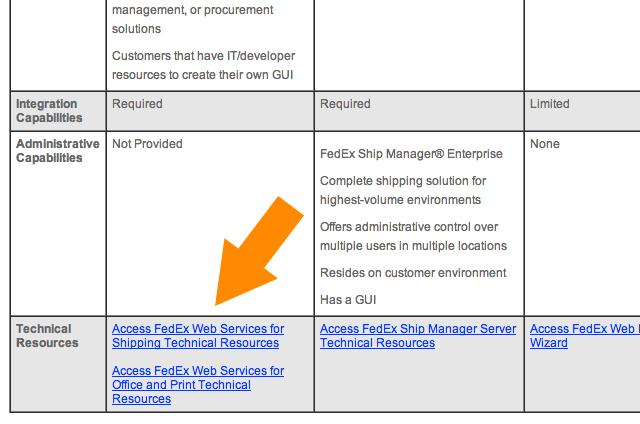640x424 pixels.
Task: Follow the Access FedEx Web Wizard link
Action: coord(584,336)
